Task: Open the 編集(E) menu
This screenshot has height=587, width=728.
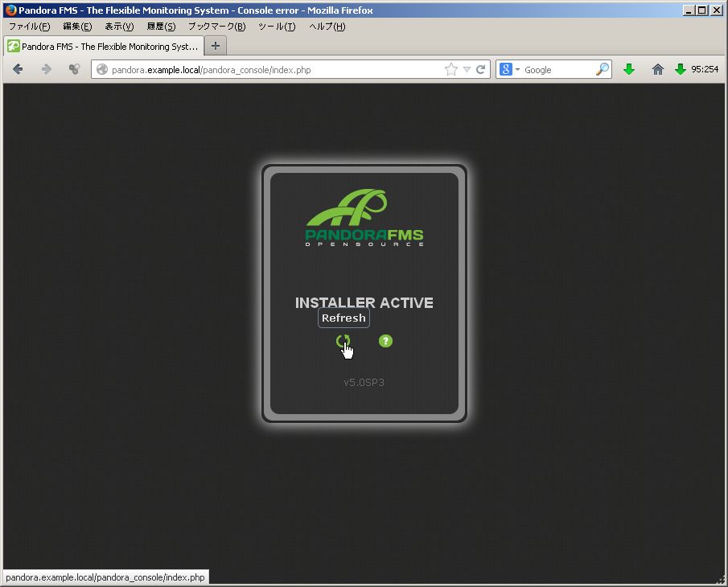Action: tap(77, 27)
